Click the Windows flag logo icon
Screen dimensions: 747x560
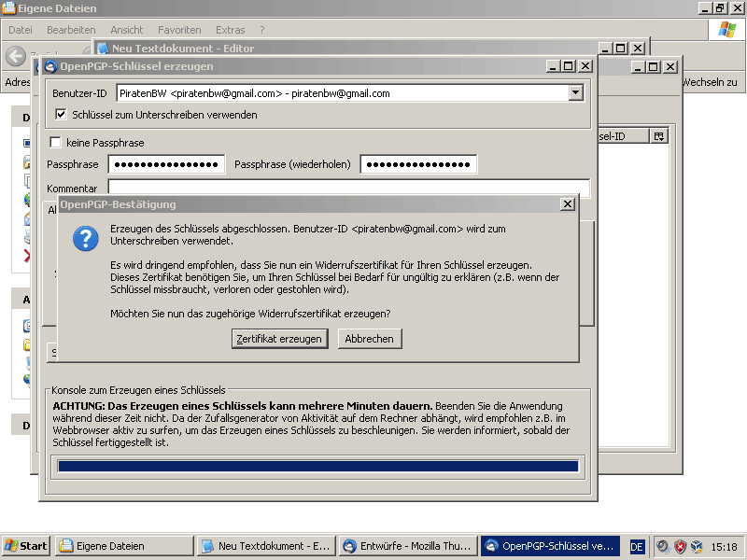727,30
